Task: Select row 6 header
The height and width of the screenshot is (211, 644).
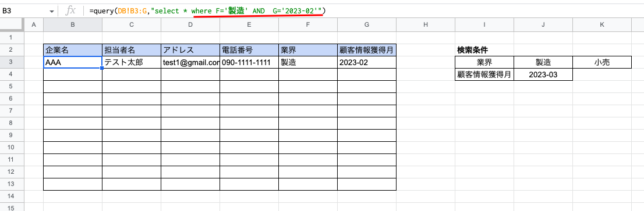Action: pos(12,99)
